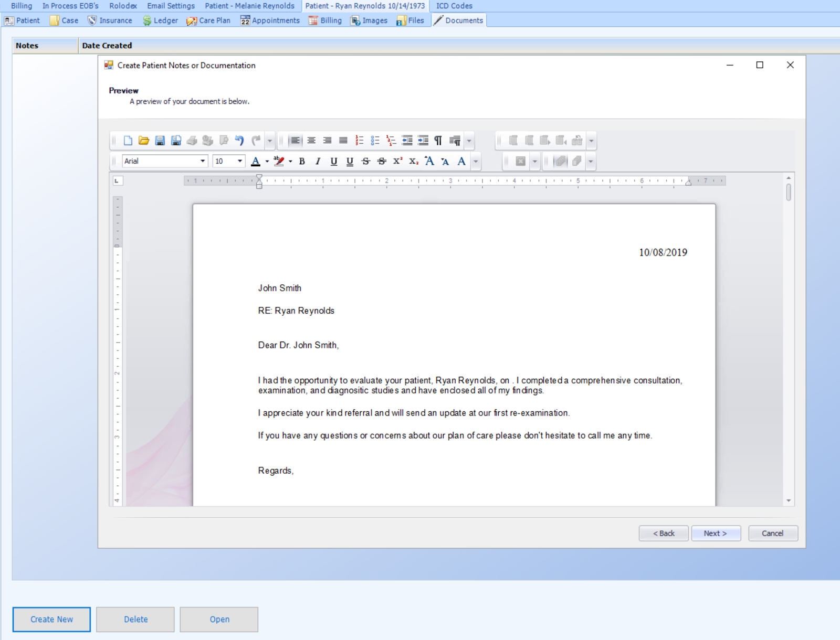Image resolution: width=840 pixels, height=640 pixels.
Task: Toggle bold formatting
Action: pos(303,161)
